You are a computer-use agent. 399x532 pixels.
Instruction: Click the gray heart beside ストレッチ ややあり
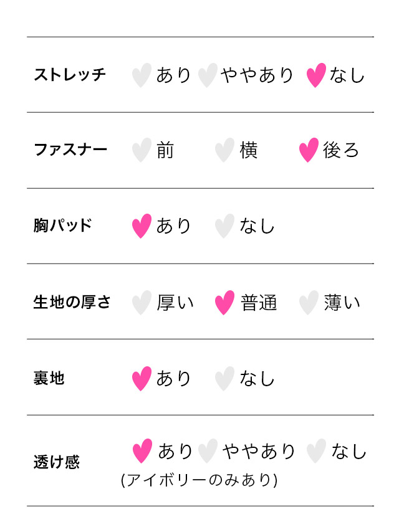coord(207,75)
